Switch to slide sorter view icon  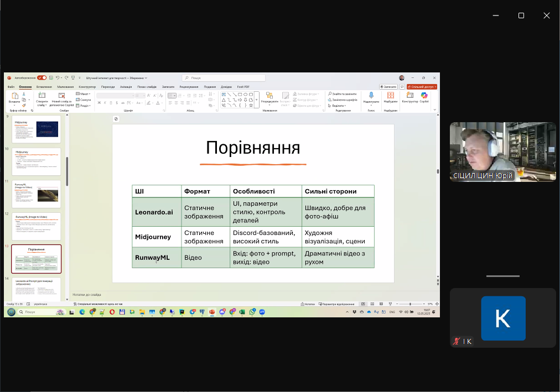[x=372, y=304]
